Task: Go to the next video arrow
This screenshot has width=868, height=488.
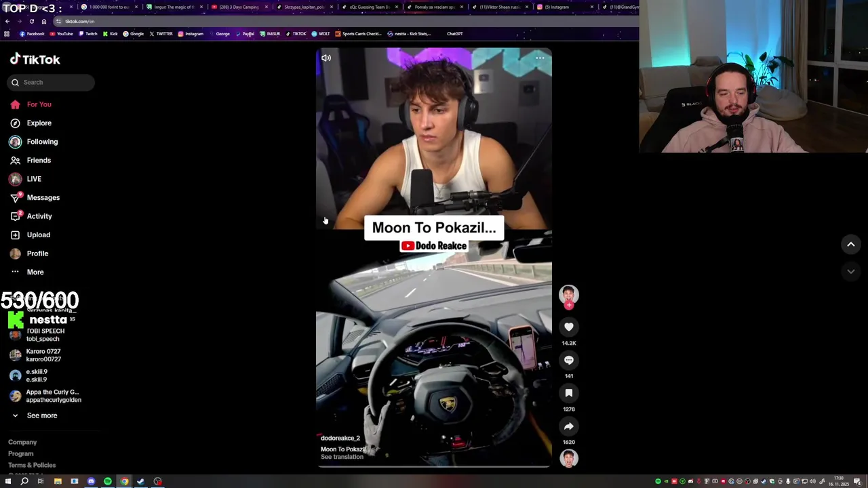Action: pos(850,272)
